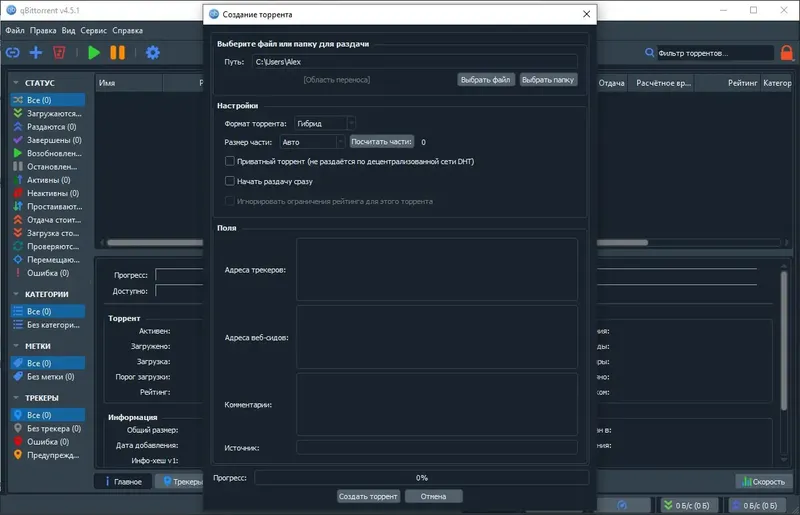The width and height of the screenshot is (800, 515).
Task: Click the Расчётное вр... column header
Action: pos(662,83)
